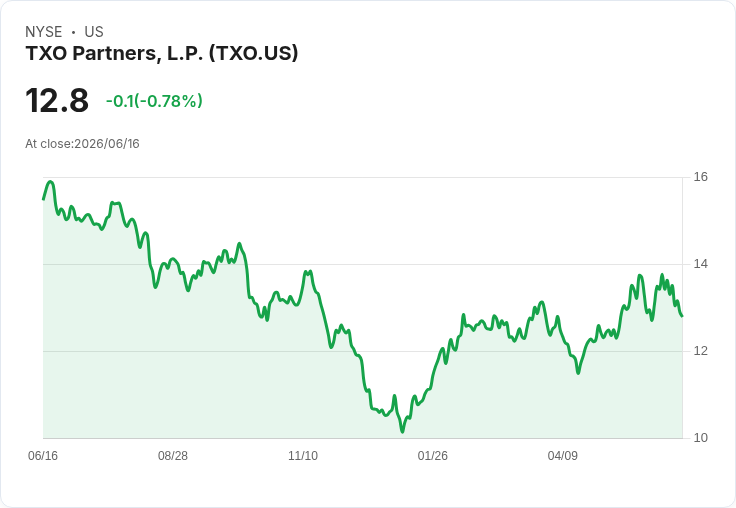The image size is (736, 508).
Task: Click the NYSE exchange label
Action: click(x=44, y=32)
